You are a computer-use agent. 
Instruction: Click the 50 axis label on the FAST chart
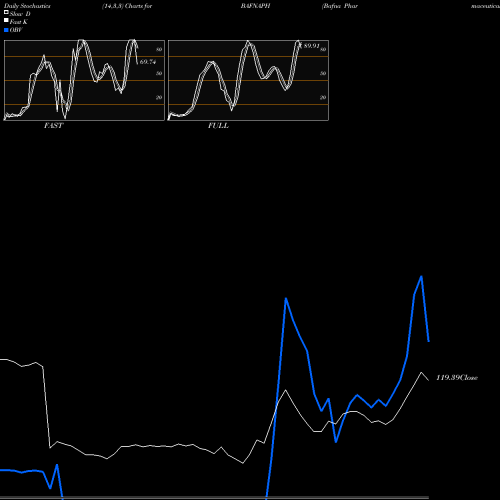click(x=159, y=73)
